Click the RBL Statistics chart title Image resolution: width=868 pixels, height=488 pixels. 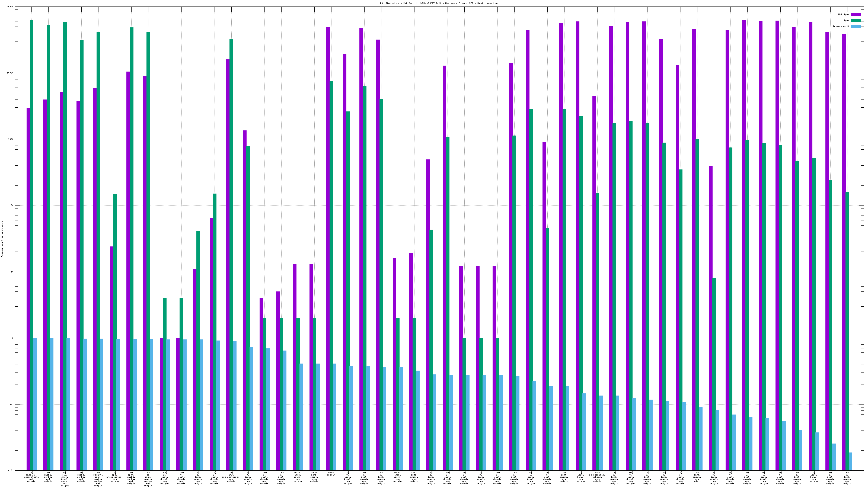click(439, 3)
